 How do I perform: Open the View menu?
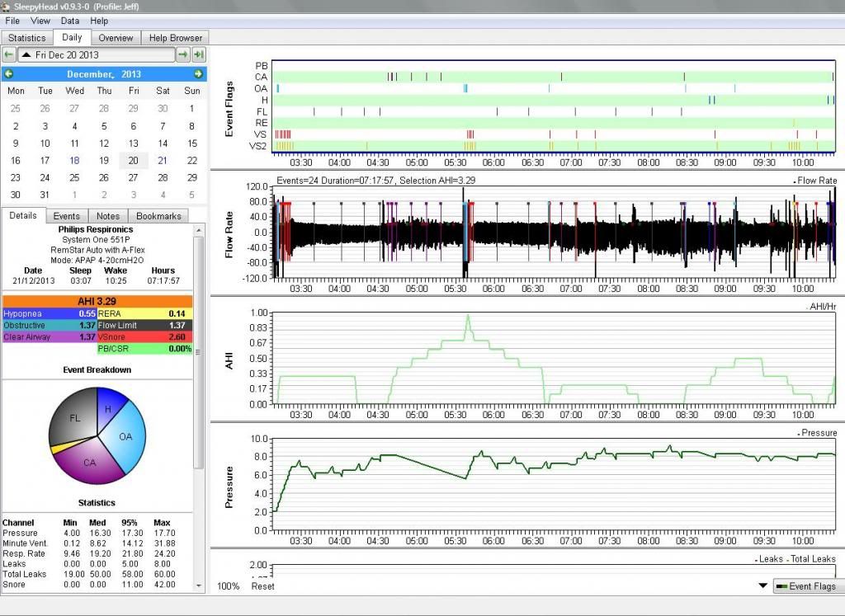coord(40,21)
